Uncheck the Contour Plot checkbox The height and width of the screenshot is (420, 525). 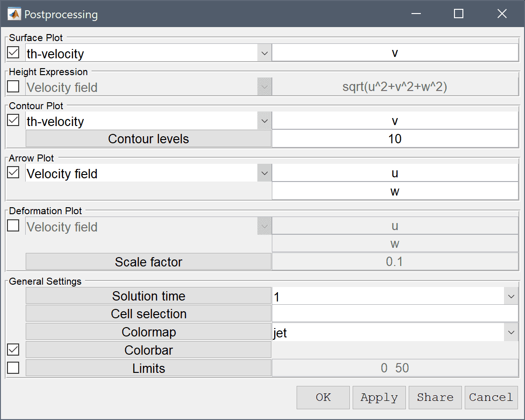13,120
